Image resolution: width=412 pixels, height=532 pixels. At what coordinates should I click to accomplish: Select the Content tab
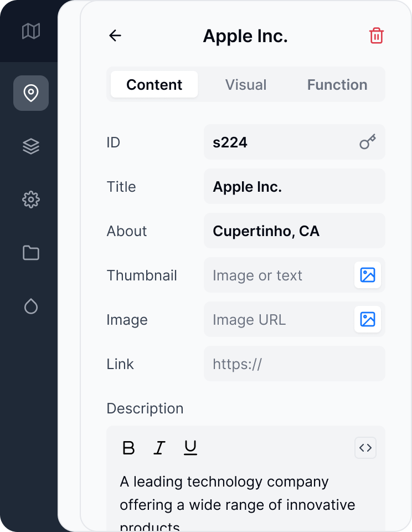[x=154, y=84]
